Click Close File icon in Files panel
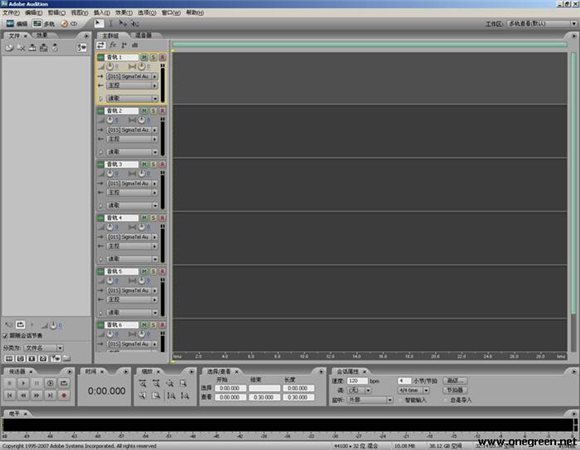 point(21,47)
